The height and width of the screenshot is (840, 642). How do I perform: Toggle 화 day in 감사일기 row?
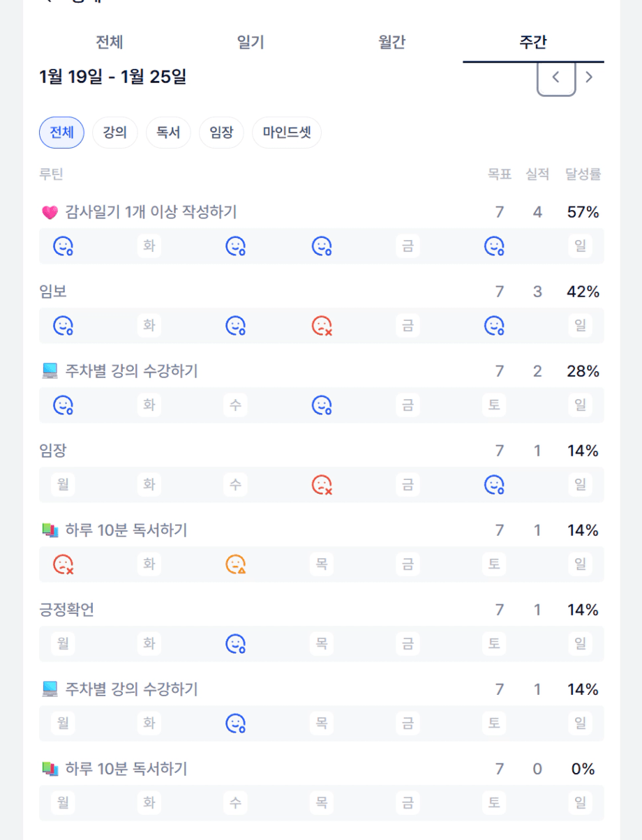[x=149, y=246]
